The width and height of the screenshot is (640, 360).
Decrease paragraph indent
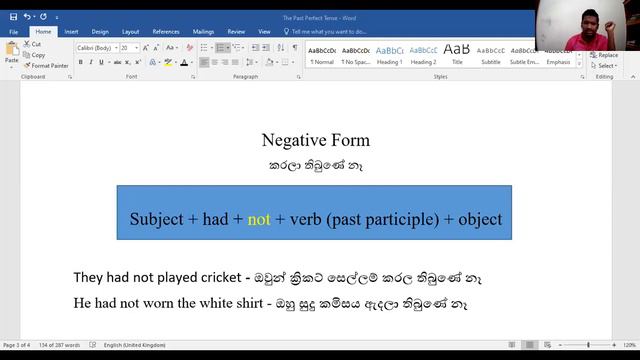[x=256, y=48]
